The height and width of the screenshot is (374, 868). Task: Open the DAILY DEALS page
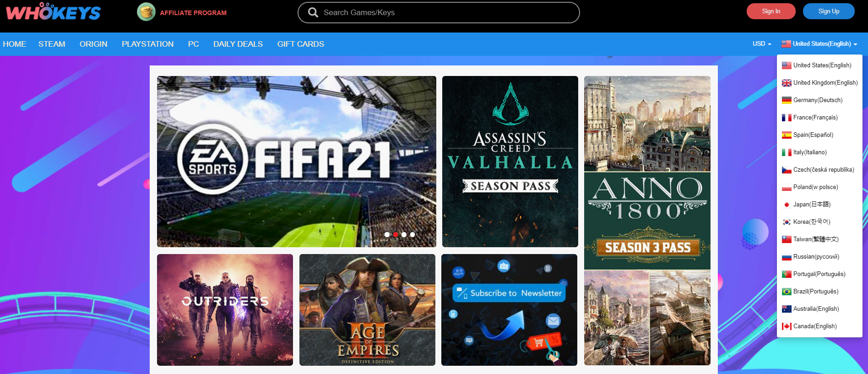click(238, 44)
